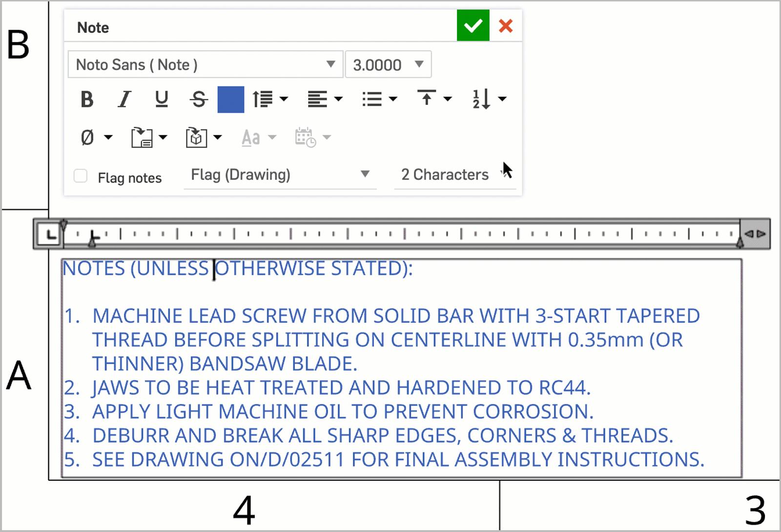Open the numbered list ordering menu
781x532 pixels.
[x=489, y=100]
